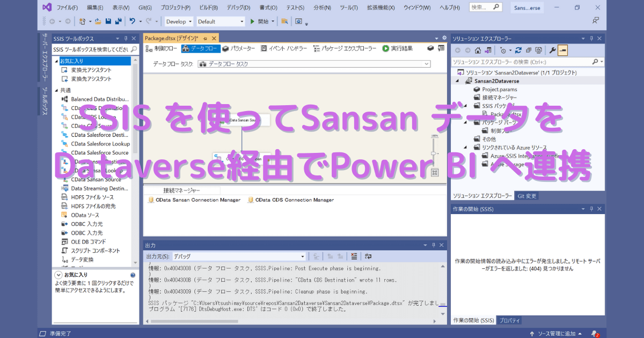Toggle auto-hide pin on Output panel
The height and width of the screenshot is (338, 644).
pyautogui.click(x=435, y=245)
